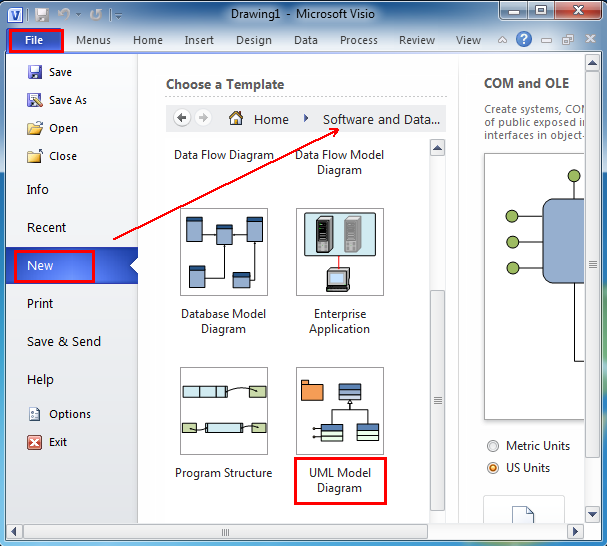Select Database Model Diagram thumbnail
Viewport: 607px width, 546px height.
coord(224,252)
